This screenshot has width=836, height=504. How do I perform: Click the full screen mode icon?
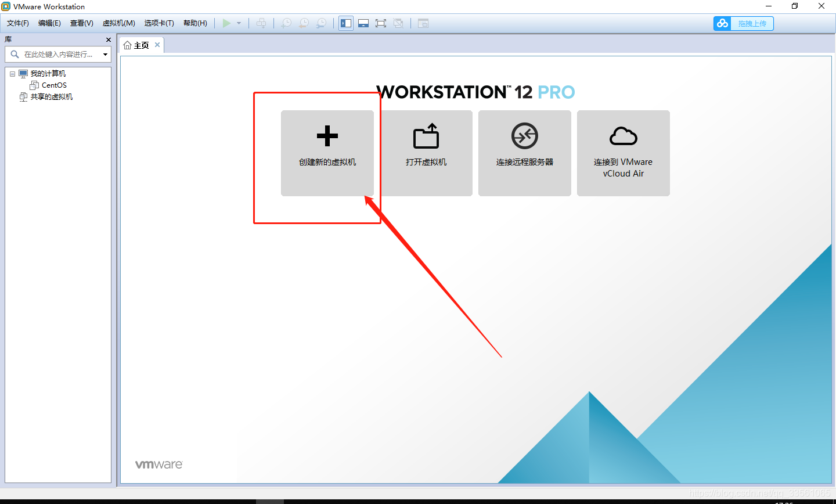(381, 23)
